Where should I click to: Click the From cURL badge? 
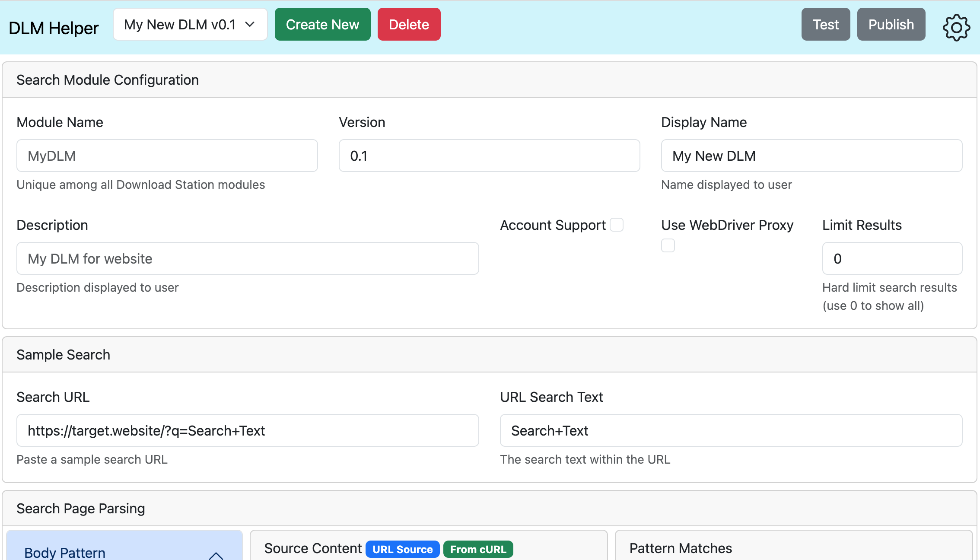[478, 549]
